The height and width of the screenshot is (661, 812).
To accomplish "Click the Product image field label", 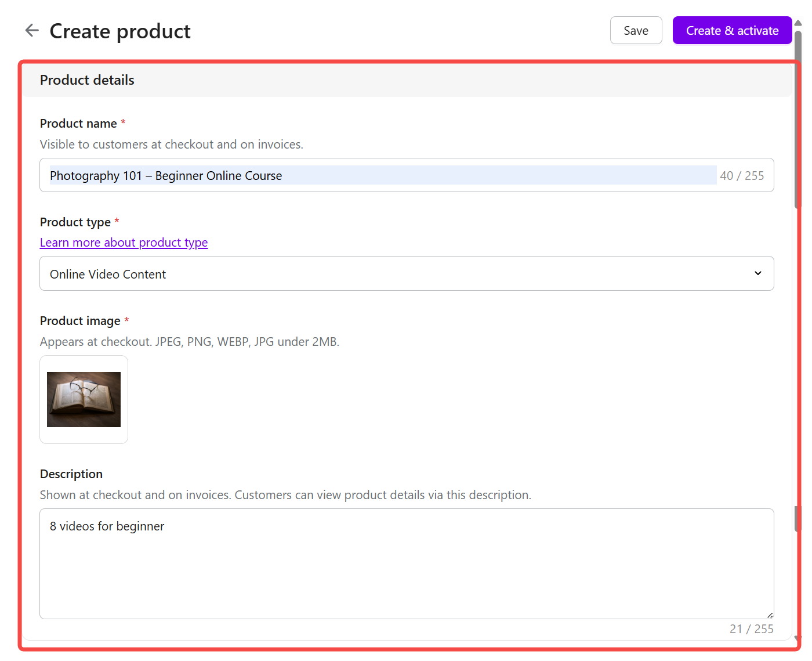I will tap(80, 321).
